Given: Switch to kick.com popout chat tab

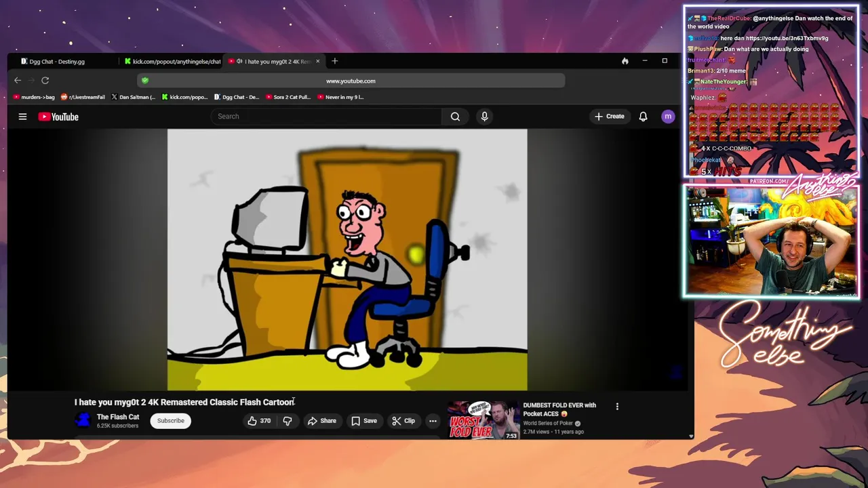Looking at the screenshot, I should 172,61.
